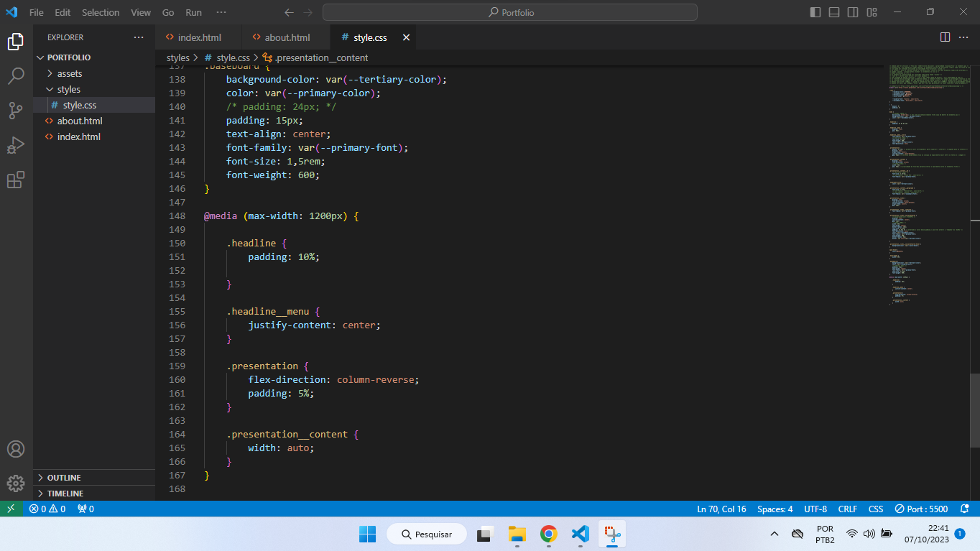Click the styles breadcrumb segment

(x=177, y=57)
